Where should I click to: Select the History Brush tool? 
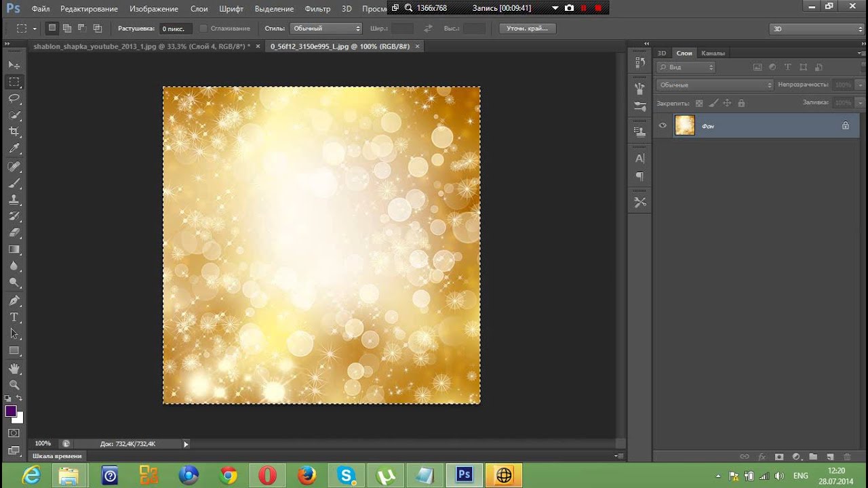point(14,216)
